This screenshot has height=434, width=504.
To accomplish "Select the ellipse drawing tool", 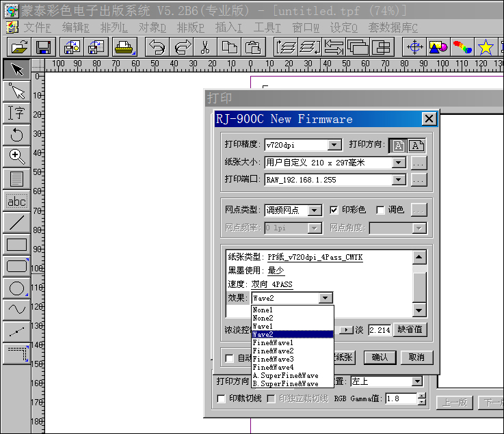I will tap(16, 288).
